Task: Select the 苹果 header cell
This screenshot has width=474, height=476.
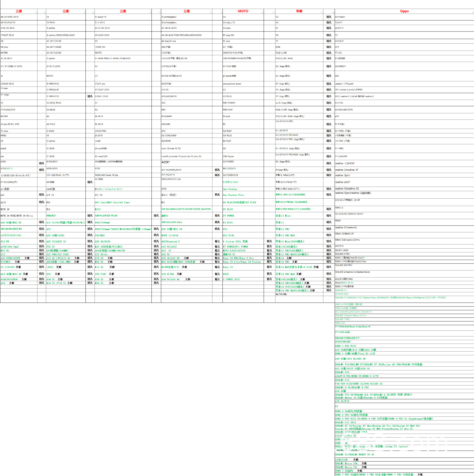Action: 299,11
